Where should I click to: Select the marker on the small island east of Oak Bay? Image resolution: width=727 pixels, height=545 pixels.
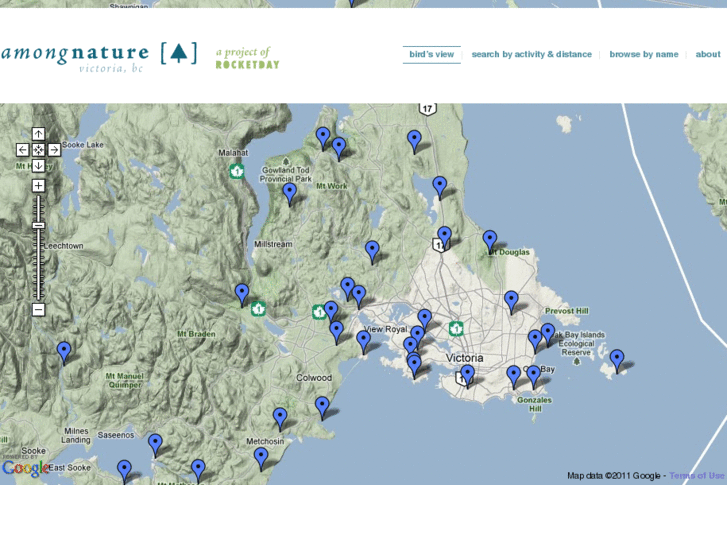[617, 362]
